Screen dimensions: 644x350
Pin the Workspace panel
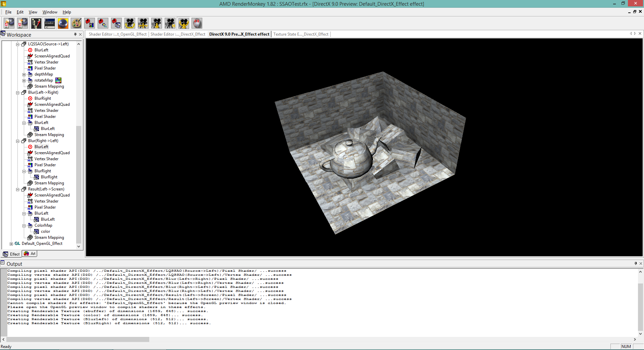(75, 34)
